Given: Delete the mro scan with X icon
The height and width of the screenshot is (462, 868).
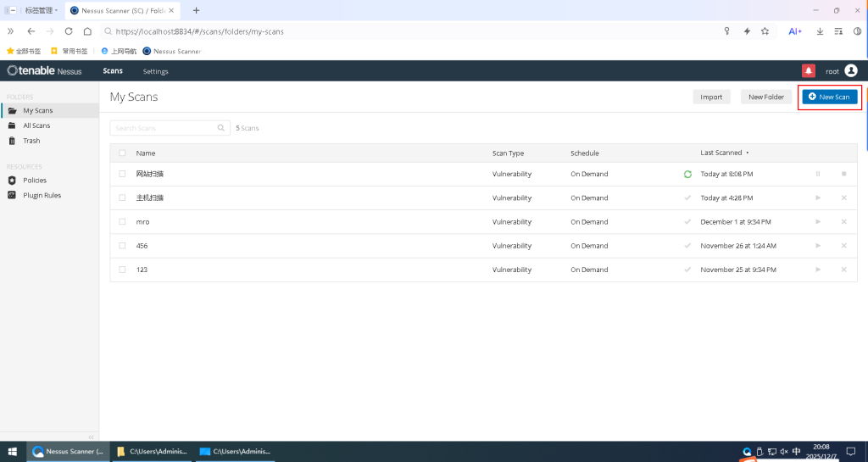Looking at the screenshot, I should click(843, 222).
